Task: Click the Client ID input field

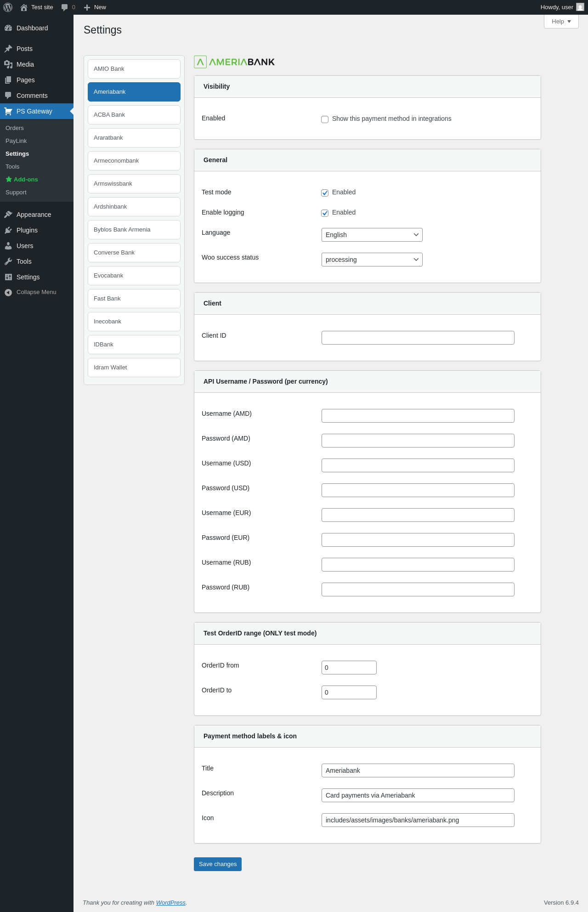Action: coord(418,338)
